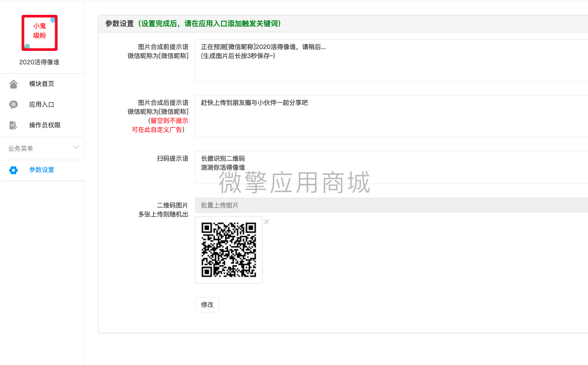Click 批量上传图片 upload bar
This screenshot has width=588, height=365.
392,205
